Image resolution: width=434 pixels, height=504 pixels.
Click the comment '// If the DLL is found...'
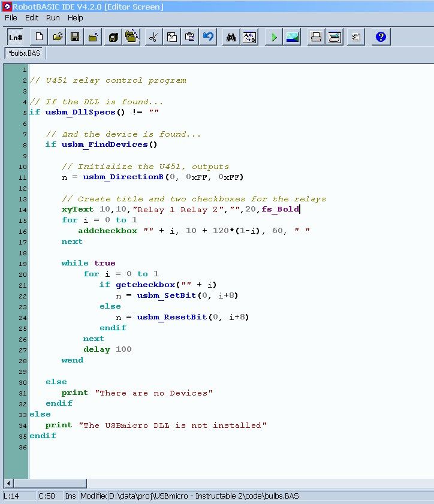(97, 102)
